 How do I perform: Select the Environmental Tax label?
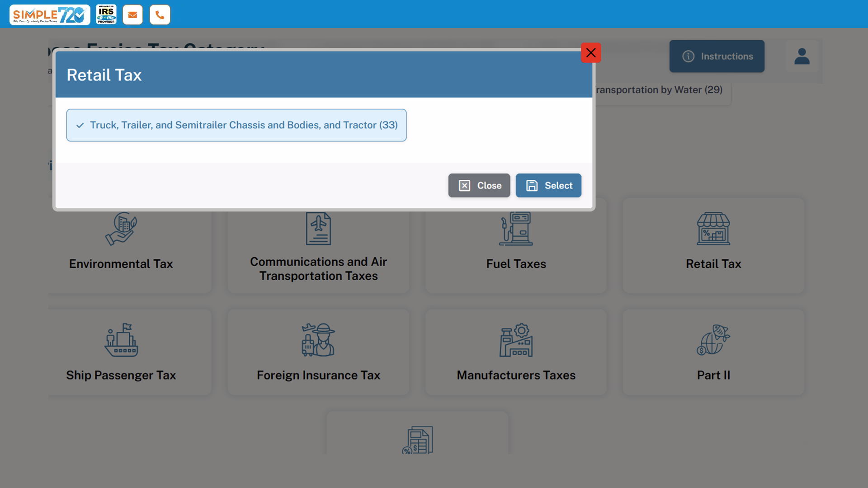click(x=121, y=264)
